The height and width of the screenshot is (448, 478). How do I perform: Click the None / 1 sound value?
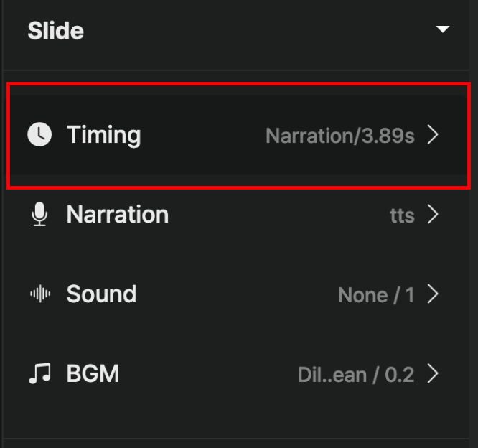[376, 295]
